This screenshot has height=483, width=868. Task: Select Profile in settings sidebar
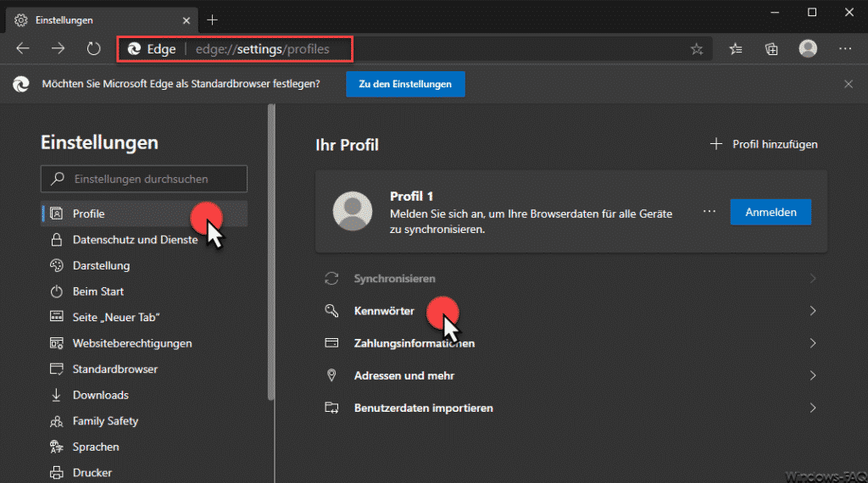coord(144,214)
